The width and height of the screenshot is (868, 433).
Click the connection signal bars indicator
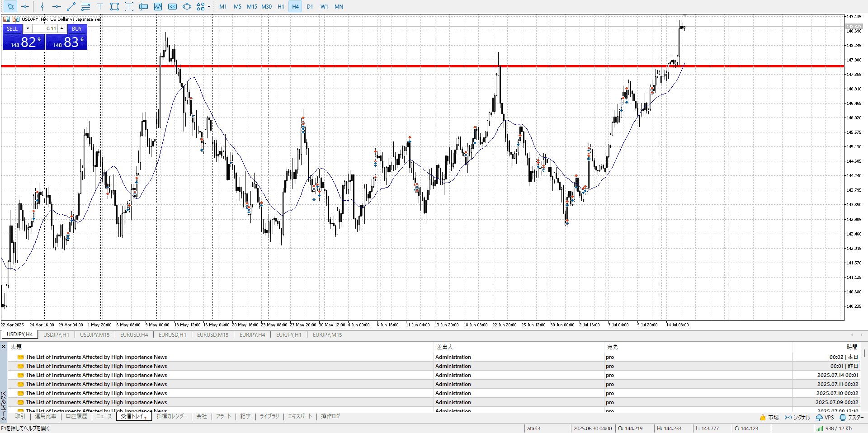point(819,428)
